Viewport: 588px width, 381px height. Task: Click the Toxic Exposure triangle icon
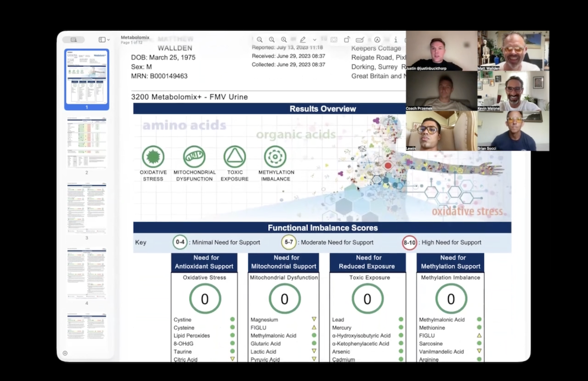[x=235, y=157]
